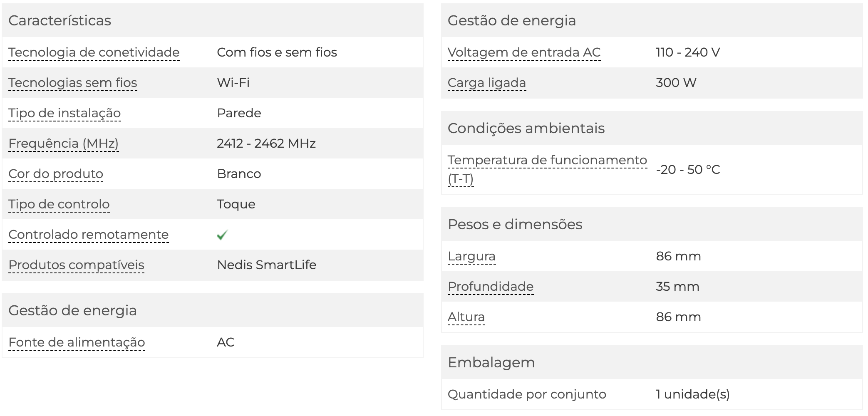Click the Produtos compatíveis term

(x=77, y=265)
